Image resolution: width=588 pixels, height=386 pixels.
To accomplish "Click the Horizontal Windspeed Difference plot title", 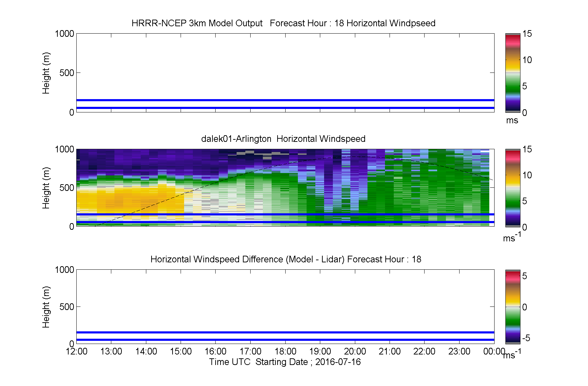I will click(286, 259).
